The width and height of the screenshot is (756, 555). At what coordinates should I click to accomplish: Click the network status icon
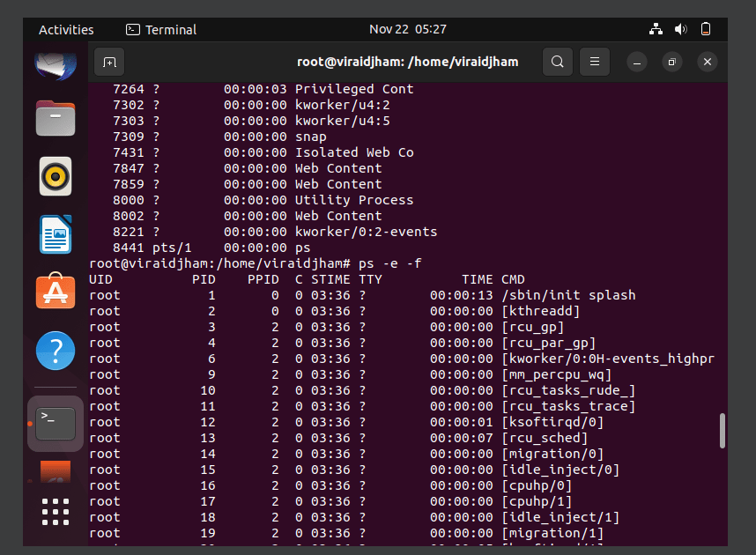(x=656, y=29)
